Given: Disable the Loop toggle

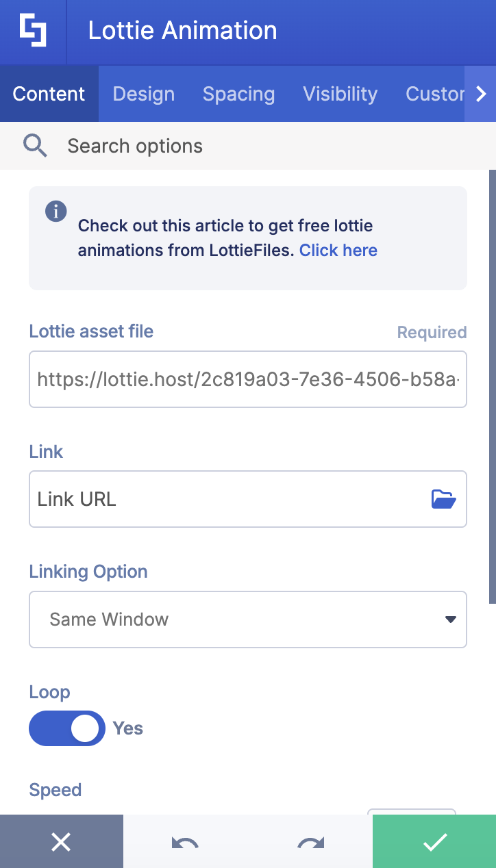Looking at the screenshot, I should [66, 728].
